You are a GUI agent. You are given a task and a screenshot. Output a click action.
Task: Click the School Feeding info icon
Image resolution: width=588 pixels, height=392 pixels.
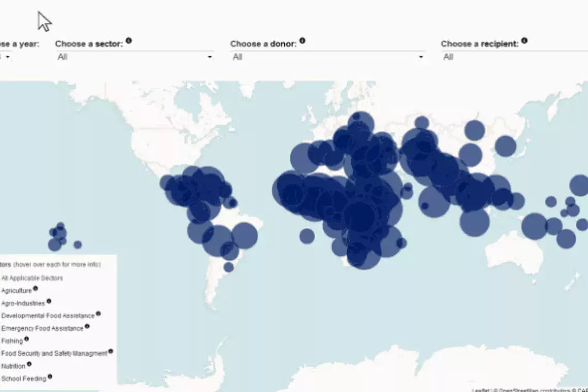(x=50, y=377)
